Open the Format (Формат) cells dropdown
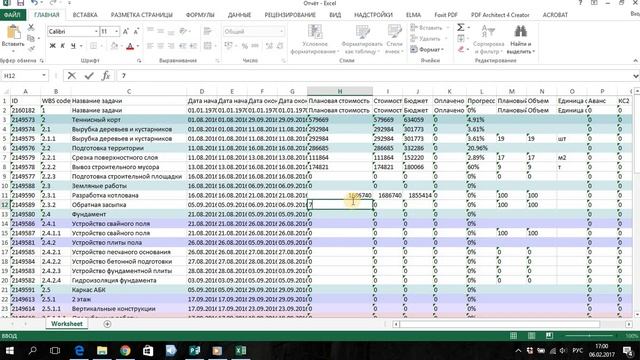Screen dimensions: 640x360 (427, 49)
